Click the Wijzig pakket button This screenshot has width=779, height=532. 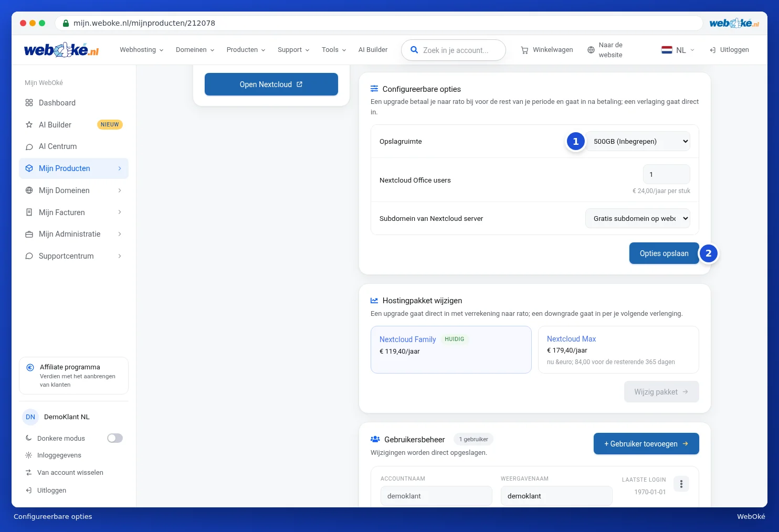pyautogui.click(x=661, y=392)
